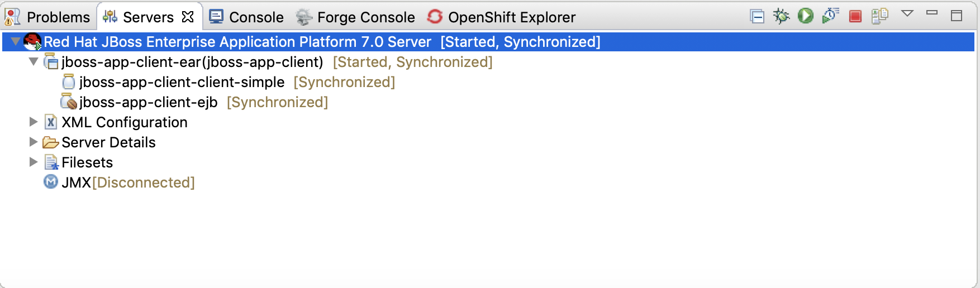Expand the Filesets node
The height and width of the screenshot is (288, 980).
[34, 162]
